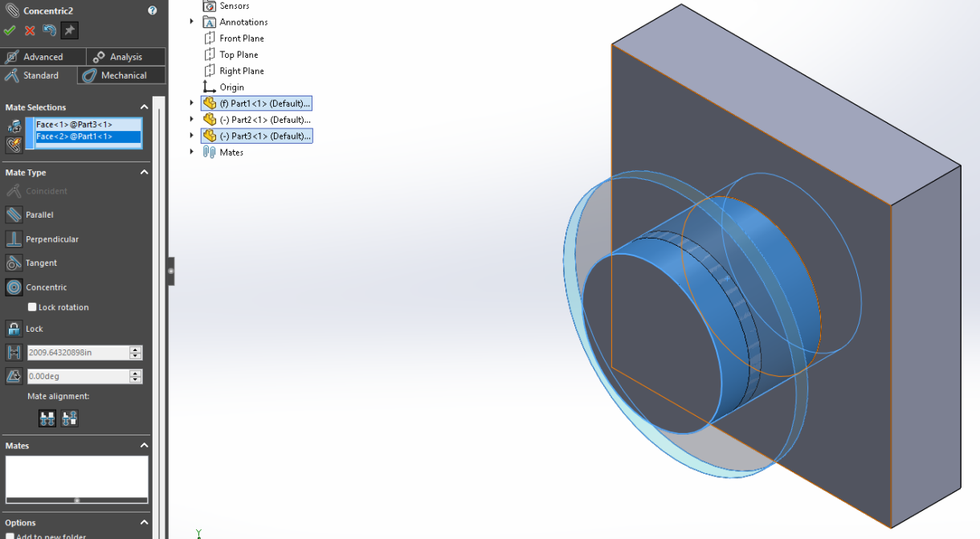This screenshot has width=980, height=539.
Task: Toggle the pushpin keep-visible button
Action: coord(70,31)
